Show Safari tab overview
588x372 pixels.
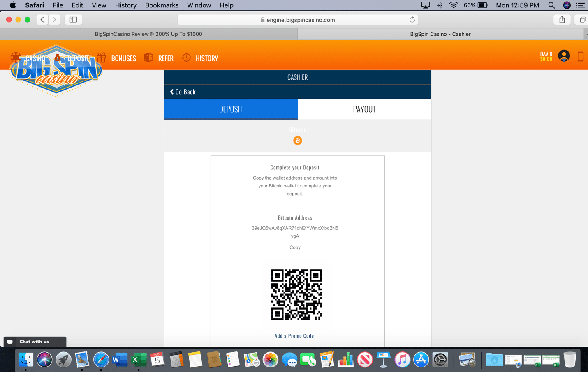(582, 20)
